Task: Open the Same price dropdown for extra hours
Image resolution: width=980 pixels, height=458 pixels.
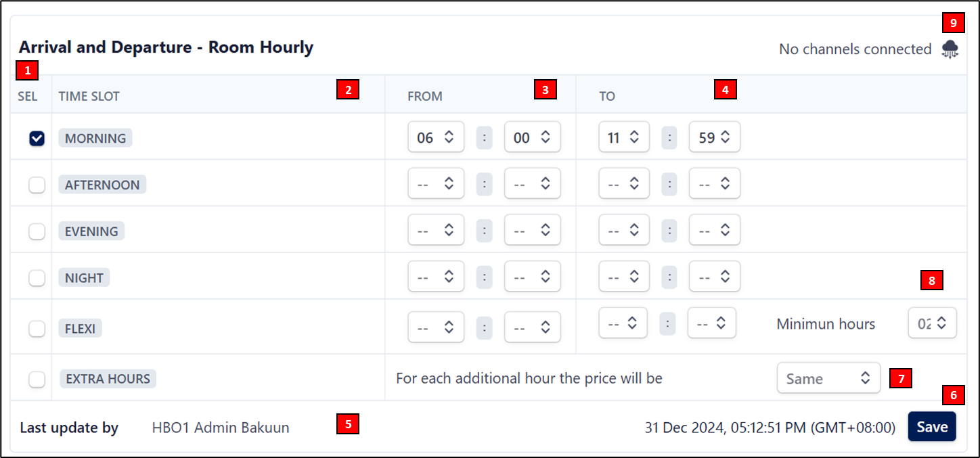Action: tap(828, 378)
